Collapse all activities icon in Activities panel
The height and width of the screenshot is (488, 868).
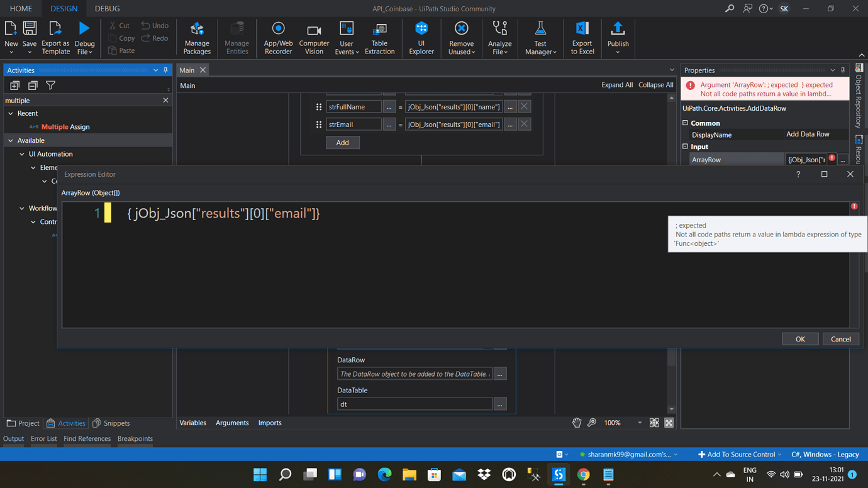pos(33,86)
